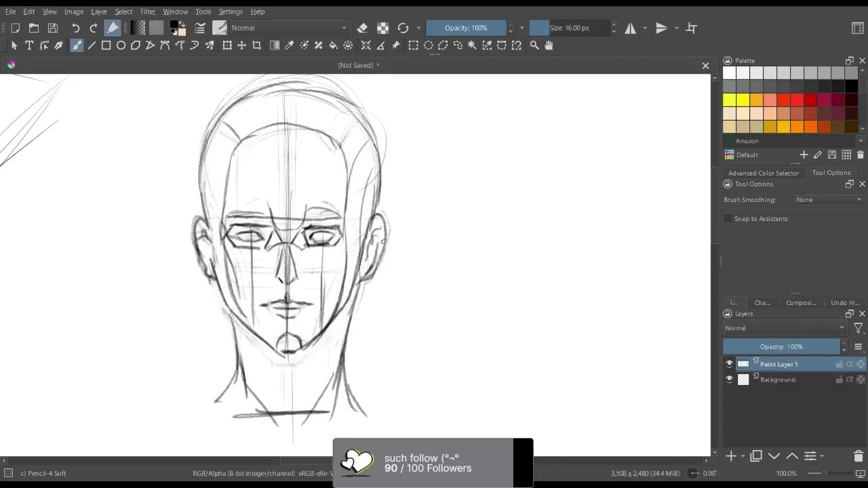The height and width of the screenshot is (488, 868).
Task: Select the Ellipse shape tool
Action: [x=121, y=45]
